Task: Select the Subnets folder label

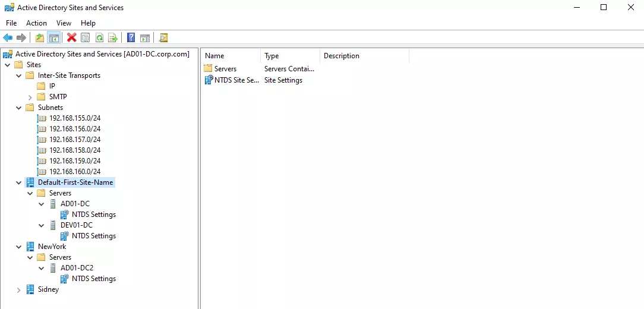Action: pyautogui.click(x=50, y=108)
